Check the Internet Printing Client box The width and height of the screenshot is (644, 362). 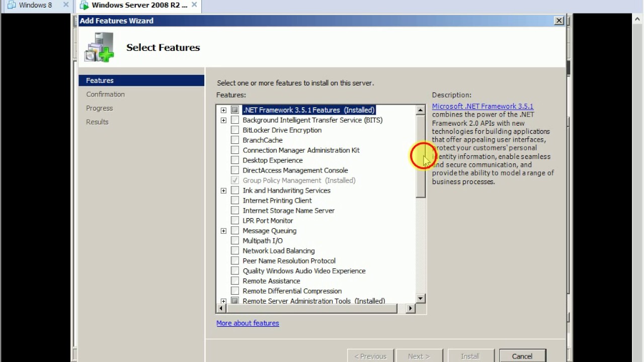(x=235, y=200)
